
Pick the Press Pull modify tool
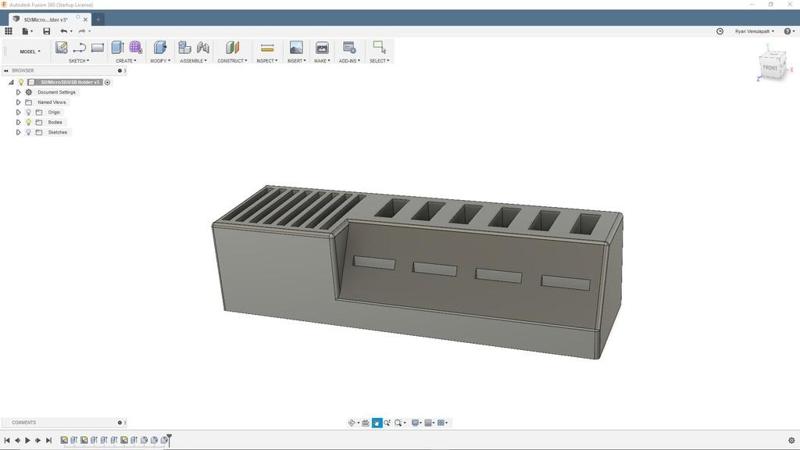click(160, 47)
